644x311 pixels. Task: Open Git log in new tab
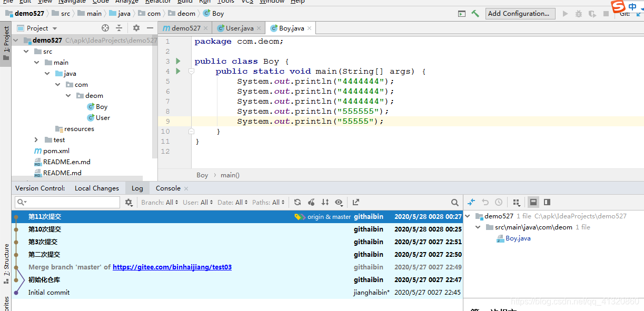[x=356, y=202]
